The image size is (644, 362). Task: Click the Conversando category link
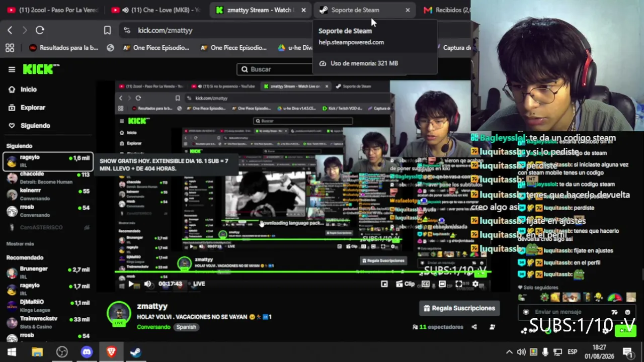(x=153, y=327)
